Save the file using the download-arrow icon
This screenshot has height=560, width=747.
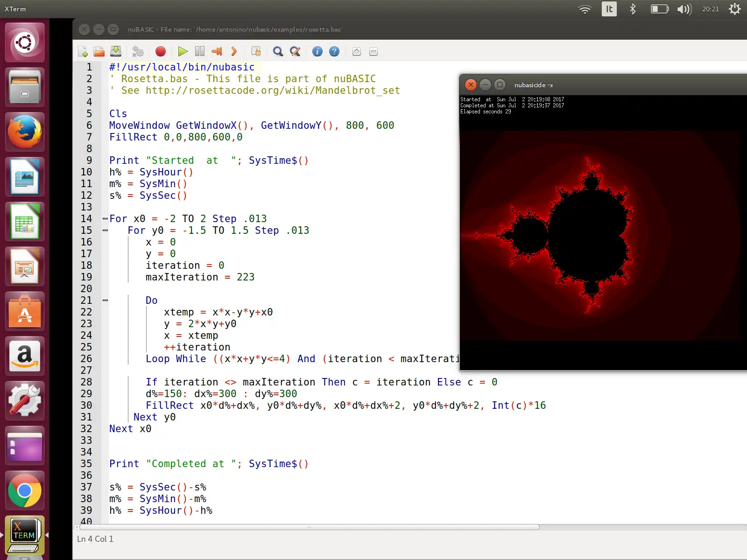pos(116,51)
